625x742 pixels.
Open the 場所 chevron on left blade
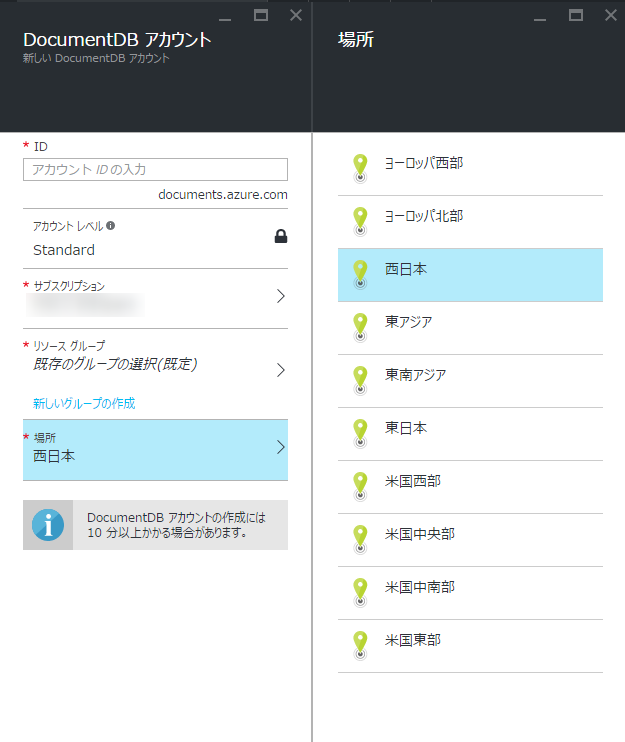click(281, 447)
